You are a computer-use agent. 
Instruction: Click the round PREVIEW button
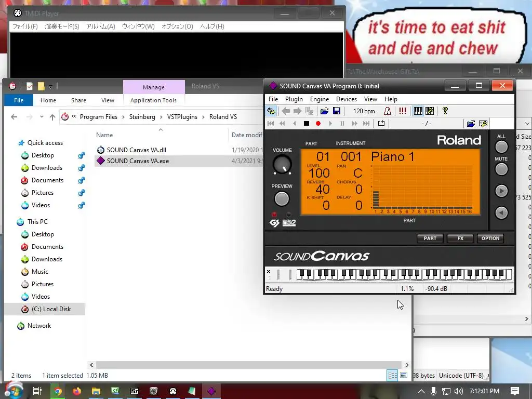(x=282, y=199)
